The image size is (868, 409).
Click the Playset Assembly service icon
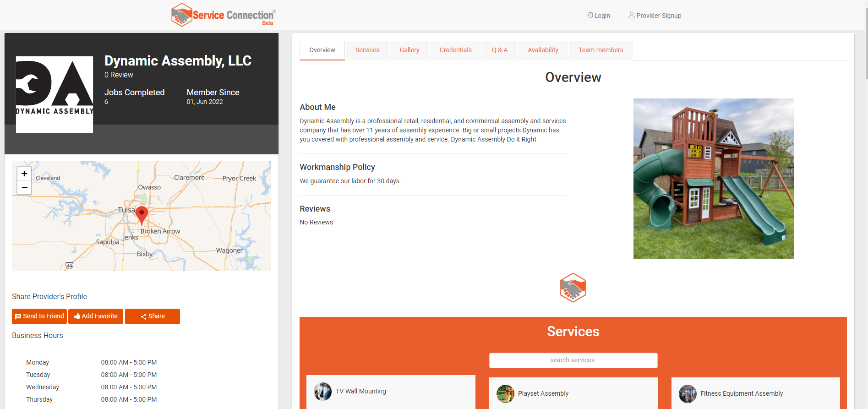505,394
